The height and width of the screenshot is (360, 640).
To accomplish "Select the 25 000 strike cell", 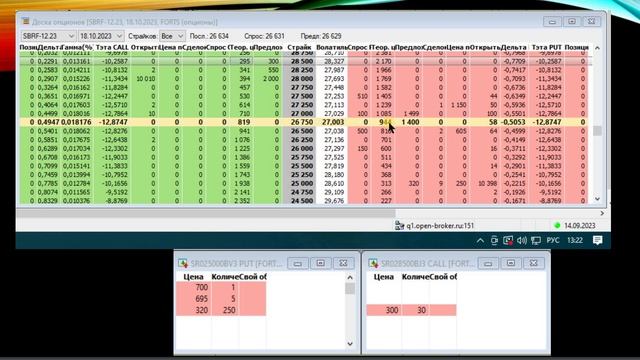I will [299, 183].
